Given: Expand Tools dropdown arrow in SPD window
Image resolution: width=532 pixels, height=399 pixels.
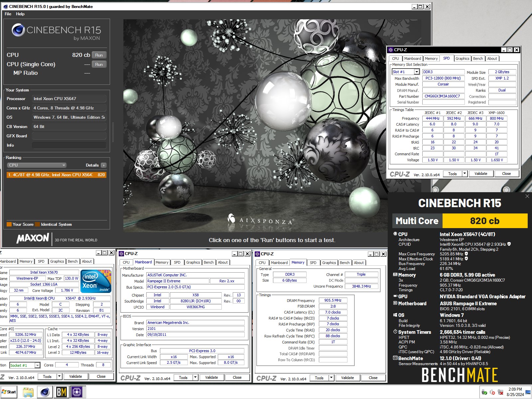Looking at the screenshot, I should 465,174.
